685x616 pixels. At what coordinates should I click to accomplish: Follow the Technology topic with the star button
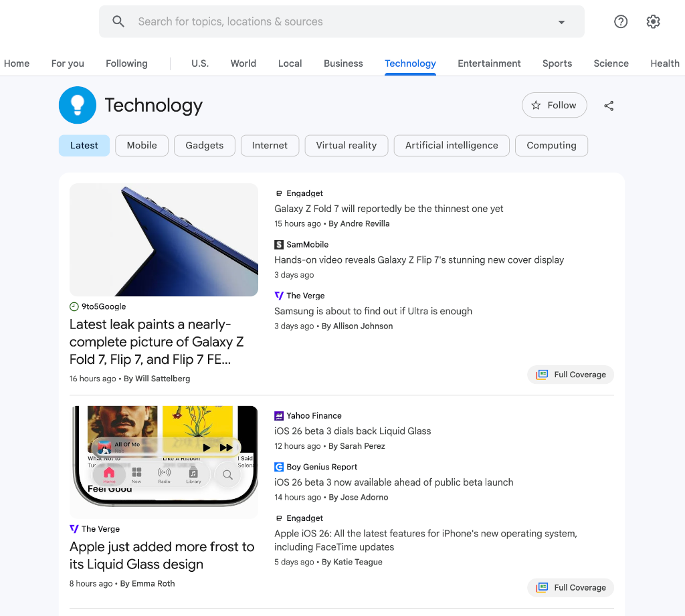pos(554,105)
